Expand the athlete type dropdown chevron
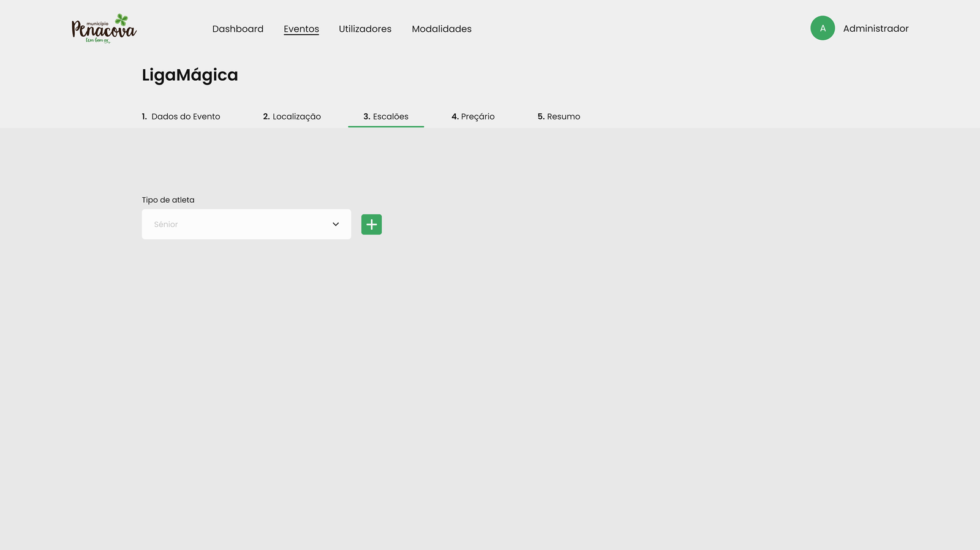 pyautogui.click(x=336, y=224)
